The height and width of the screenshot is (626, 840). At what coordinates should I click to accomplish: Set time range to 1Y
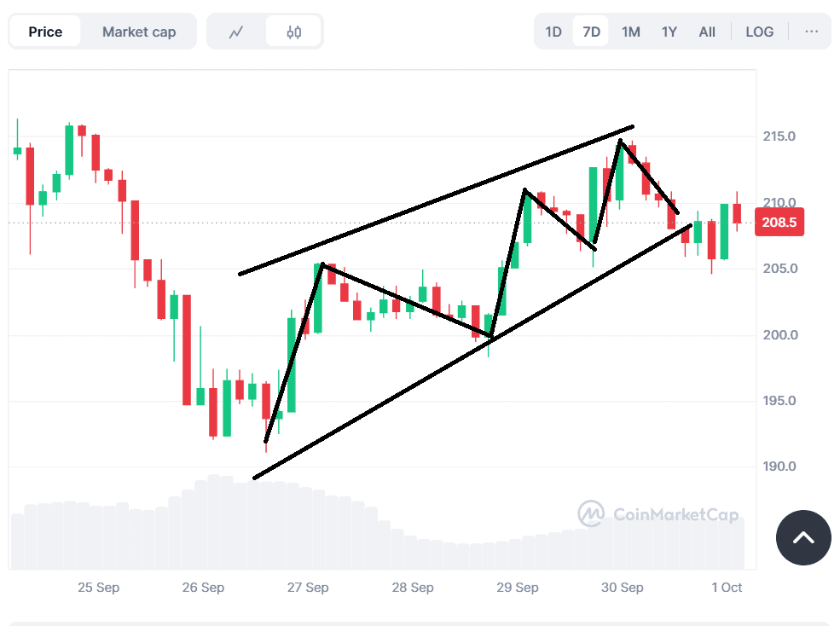pos(669,32)
